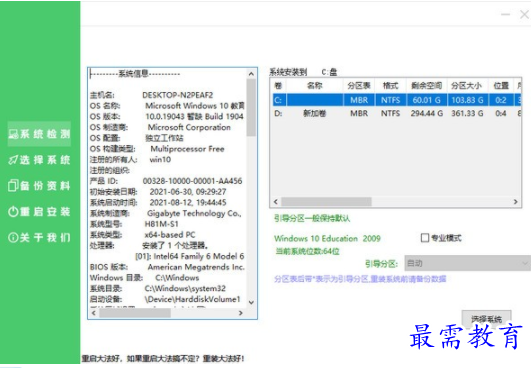Click the 当前系统位数:64位 label
Image resolution: width=531 pixels, height=368 pixels.
coord(307,251)
